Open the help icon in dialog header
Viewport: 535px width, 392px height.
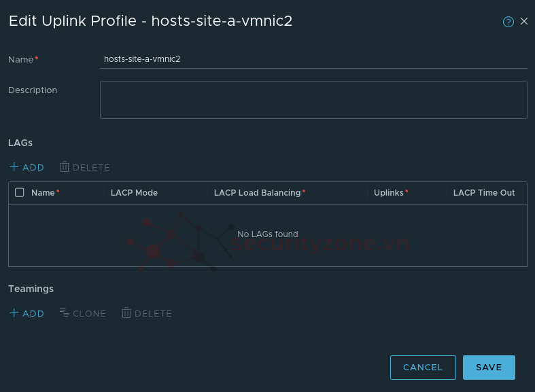coord(508,22)
